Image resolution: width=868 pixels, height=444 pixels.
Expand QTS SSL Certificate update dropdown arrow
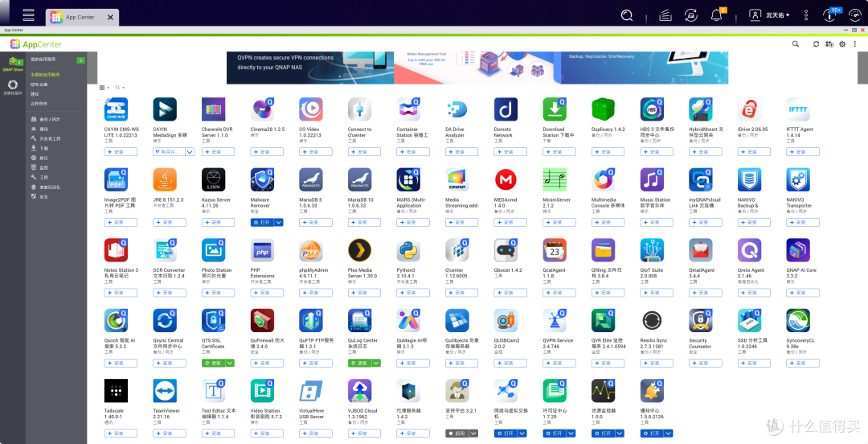click(230, 363)
